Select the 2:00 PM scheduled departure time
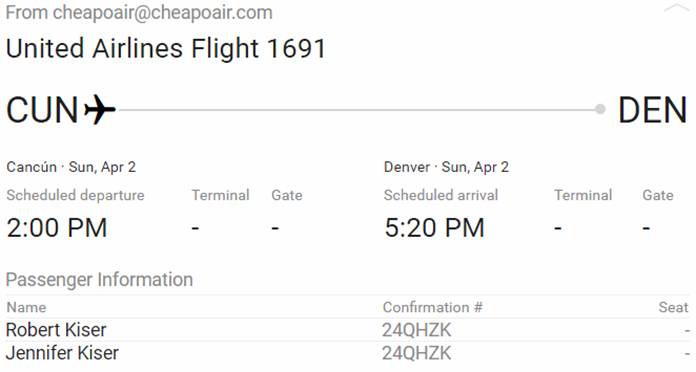 (x=57, y=228)
